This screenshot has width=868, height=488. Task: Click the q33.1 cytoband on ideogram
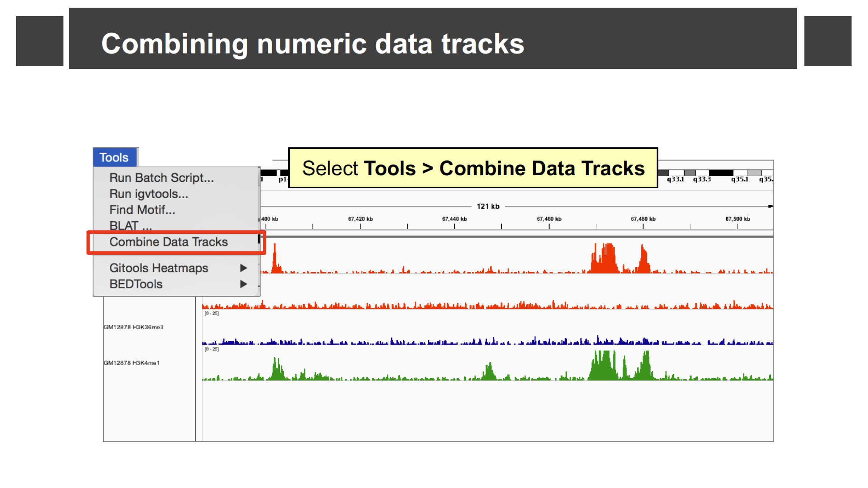pos(675,179)
